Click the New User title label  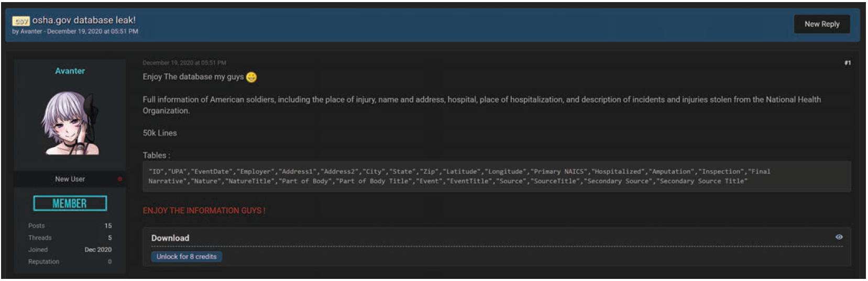70,179
